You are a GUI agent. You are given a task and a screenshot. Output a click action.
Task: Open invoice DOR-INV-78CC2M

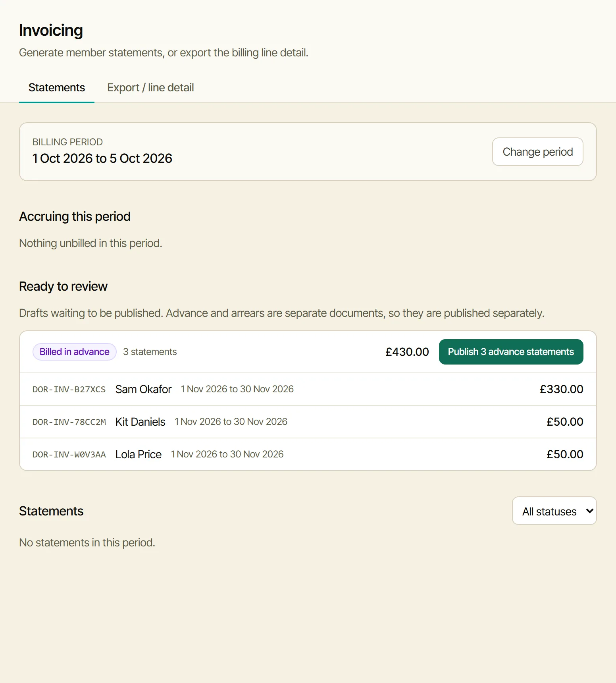coord(69,422)
